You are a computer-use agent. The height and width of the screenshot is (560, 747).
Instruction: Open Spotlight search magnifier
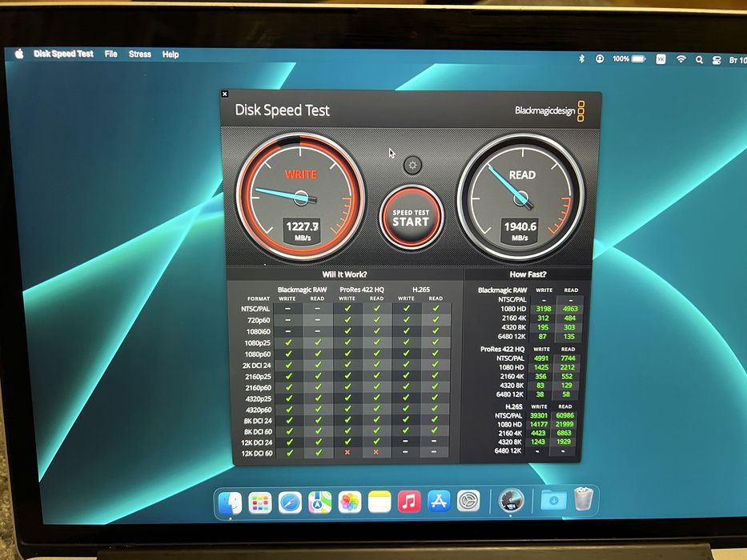[x=699, y=59]
